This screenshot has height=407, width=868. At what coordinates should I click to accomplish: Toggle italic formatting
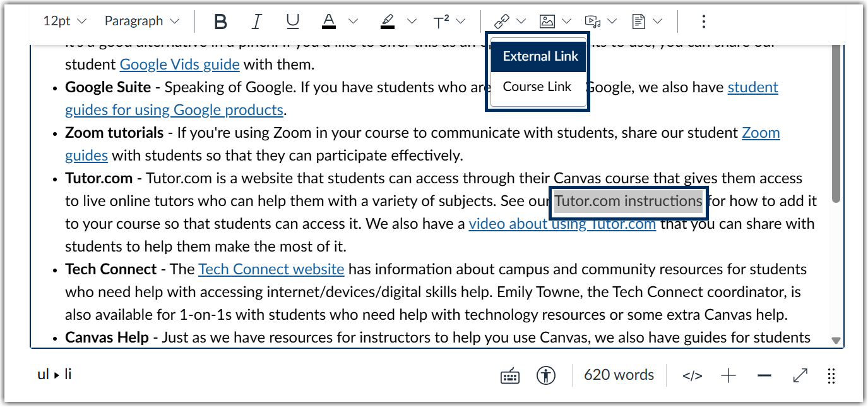256,21
